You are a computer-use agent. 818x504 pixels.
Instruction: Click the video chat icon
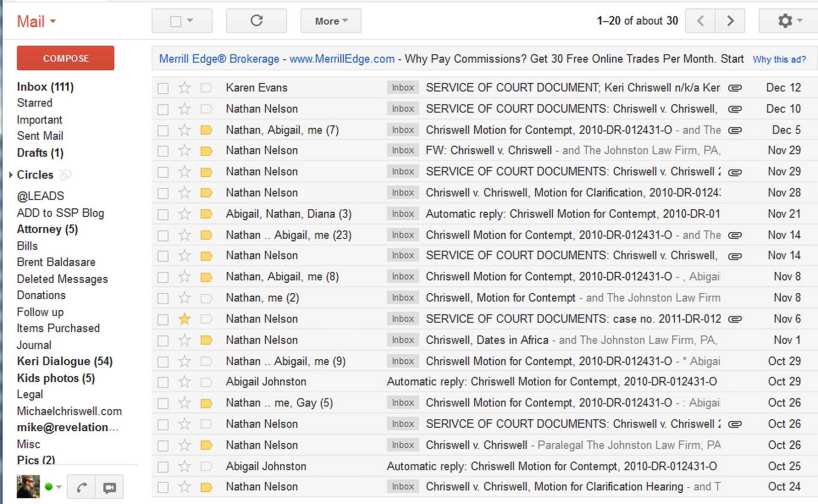click(109, 487)
